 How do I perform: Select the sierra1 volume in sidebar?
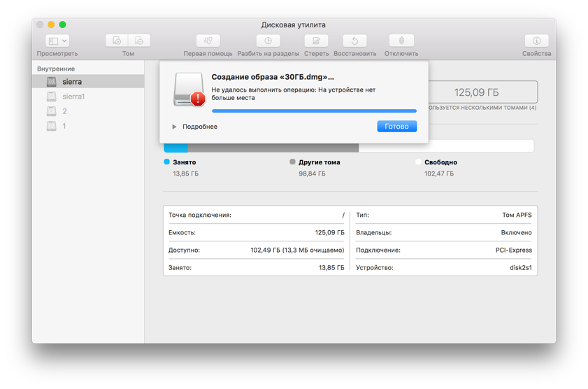(x=88, y=97)
